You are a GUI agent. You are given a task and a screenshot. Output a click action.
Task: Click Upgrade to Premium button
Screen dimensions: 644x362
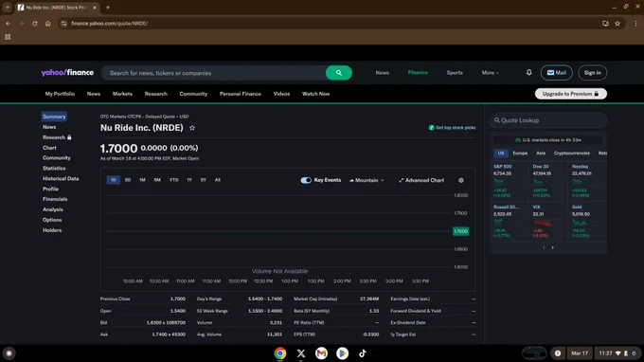[x=570, y=94]
